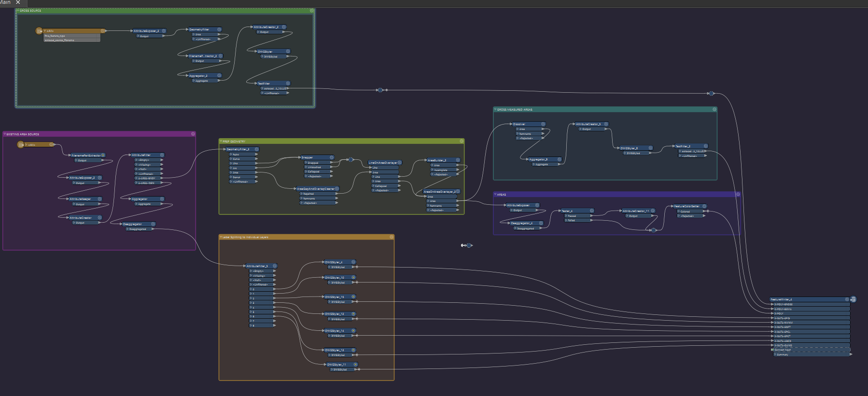Collapse the AREAS bookmark
The height and width of the screenshot is (396, 868).
tap(495, 195)
